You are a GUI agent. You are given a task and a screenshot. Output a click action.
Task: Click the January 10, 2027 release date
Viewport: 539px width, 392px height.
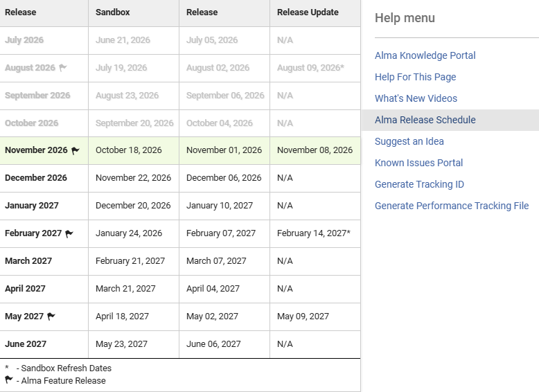pos(220,206)
